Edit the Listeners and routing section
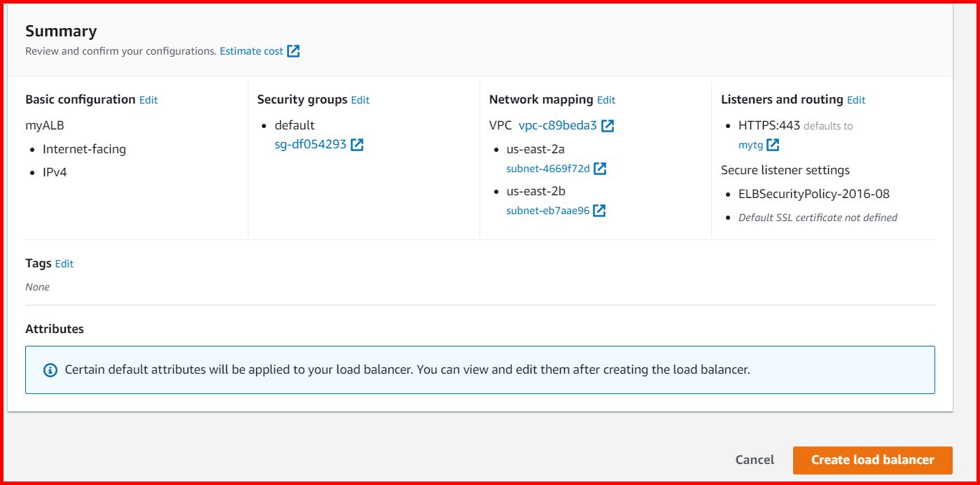980x485 pixels. click(x=856, y=100)
